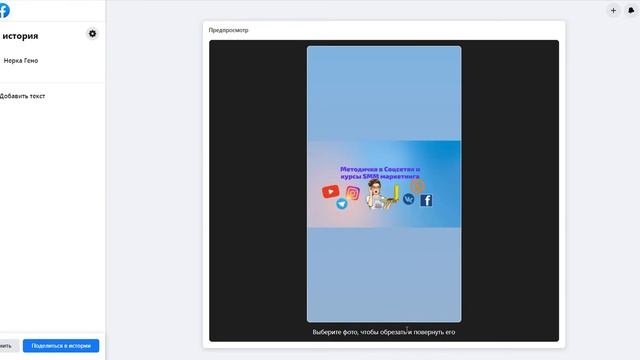Click Поделиться в истории button
The image size is (640, 360).
pyautogui.click(x=61, y=346)
